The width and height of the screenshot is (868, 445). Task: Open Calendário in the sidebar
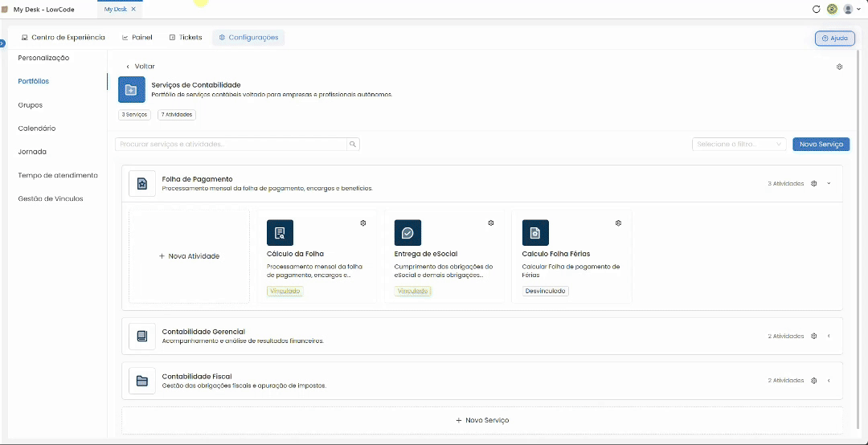(36, 128)
